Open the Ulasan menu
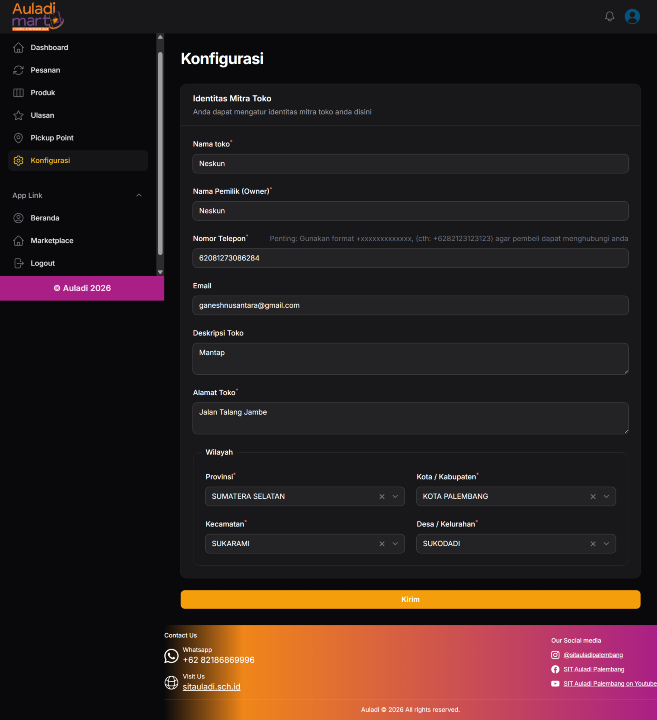Screen dimensions: 657x720 click(x=78, y=115)
